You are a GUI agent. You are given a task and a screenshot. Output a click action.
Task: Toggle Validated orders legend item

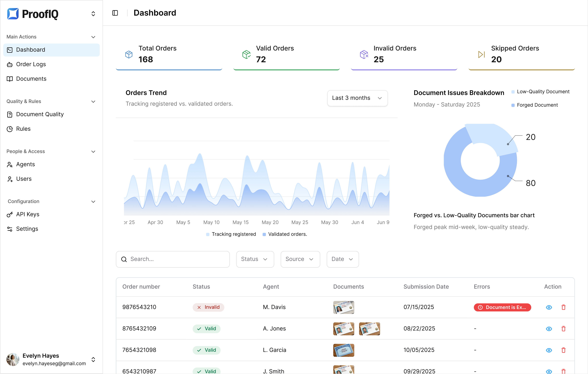285,234
